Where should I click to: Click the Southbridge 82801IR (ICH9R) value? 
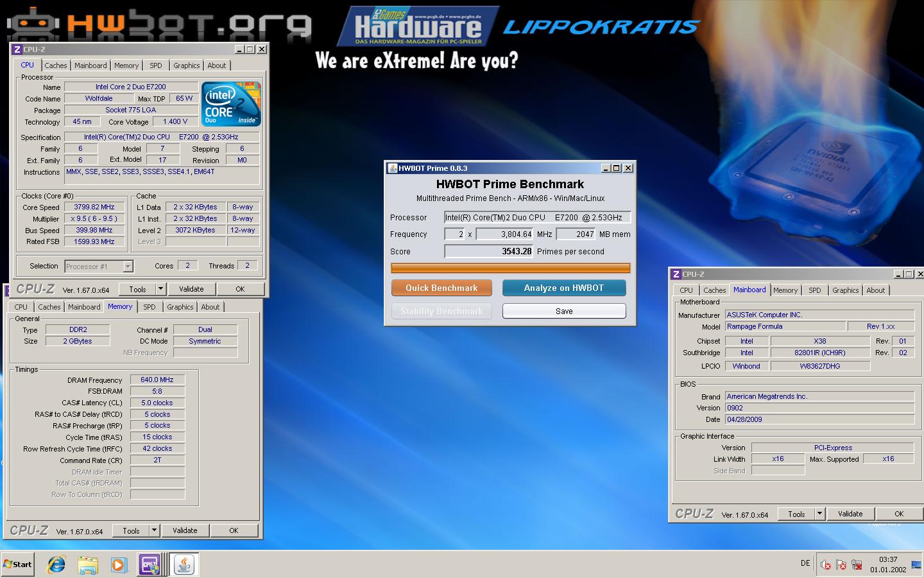(x=820, y=353)
